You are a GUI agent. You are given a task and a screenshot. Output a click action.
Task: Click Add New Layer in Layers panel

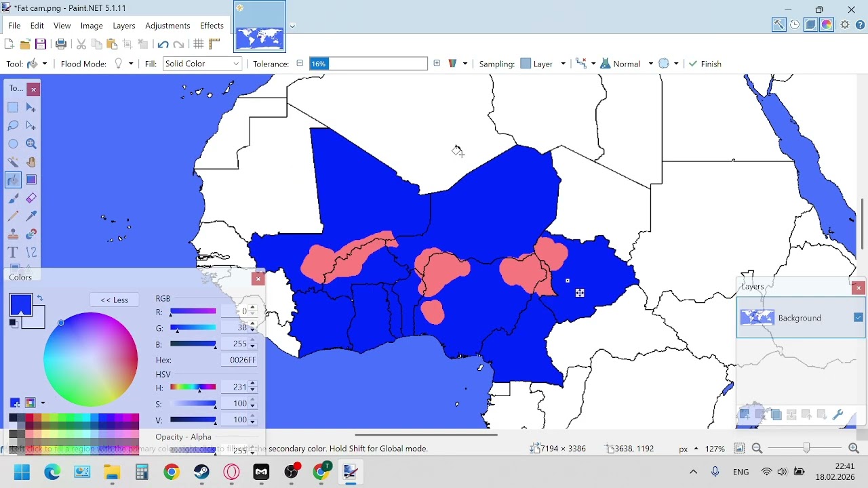[745, 415]
